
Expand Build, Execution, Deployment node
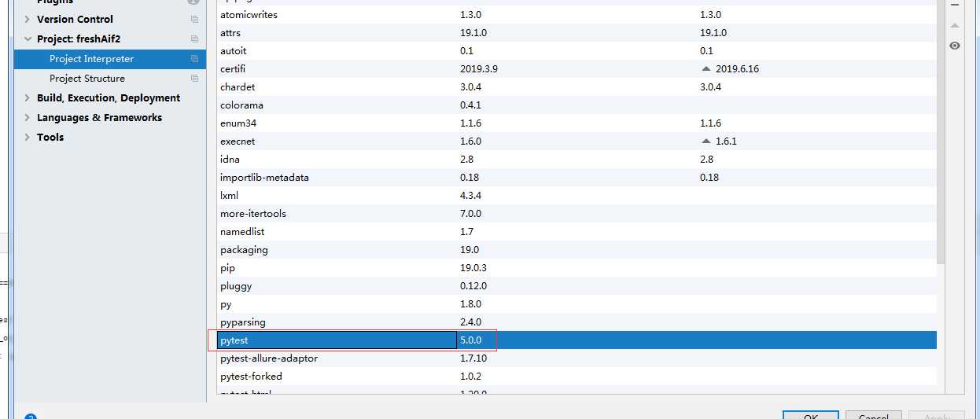tap(27, 97)
